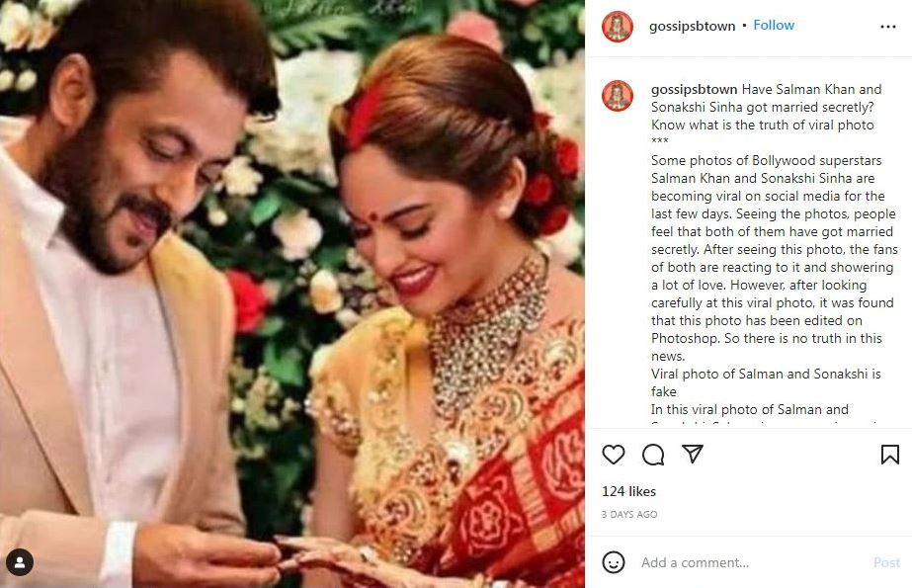Open the three-dot more options menu
The image size is (912, 588).
888,27
